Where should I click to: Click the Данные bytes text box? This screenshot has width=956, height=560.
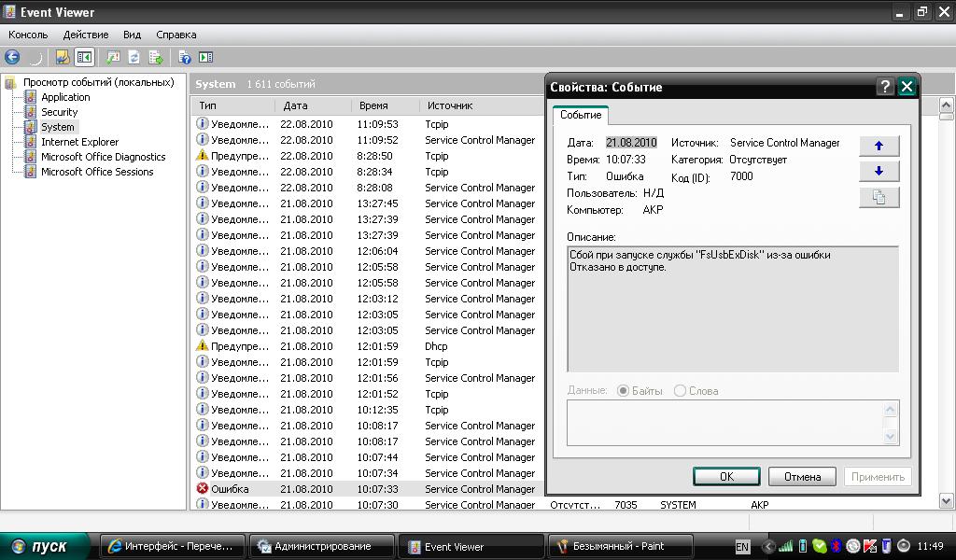coord(732,423)
